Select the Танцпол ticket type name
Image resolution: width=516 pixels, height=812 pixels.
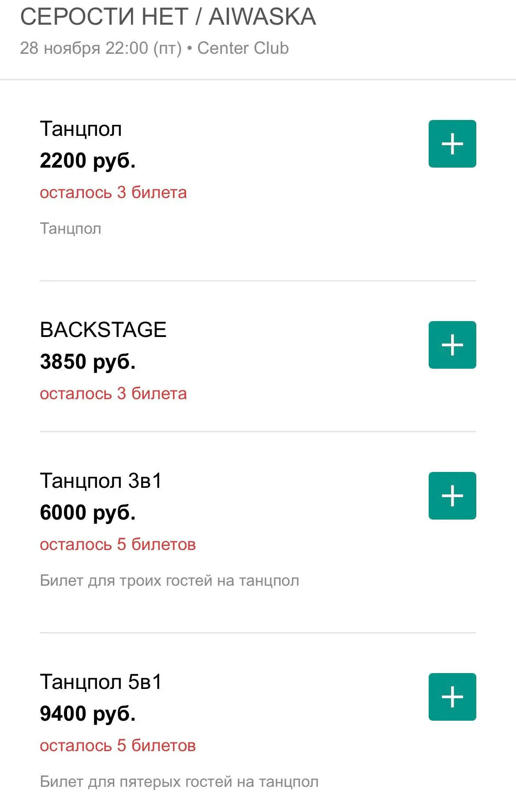81,129
